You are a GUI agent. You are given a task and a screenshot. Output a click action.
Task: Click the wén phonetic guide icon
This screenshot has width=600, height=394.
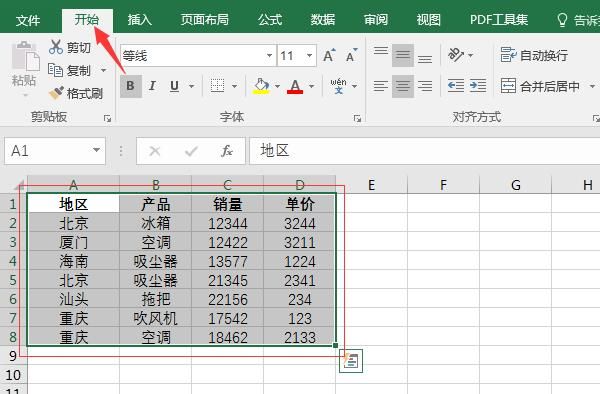[x=339, y=86]
